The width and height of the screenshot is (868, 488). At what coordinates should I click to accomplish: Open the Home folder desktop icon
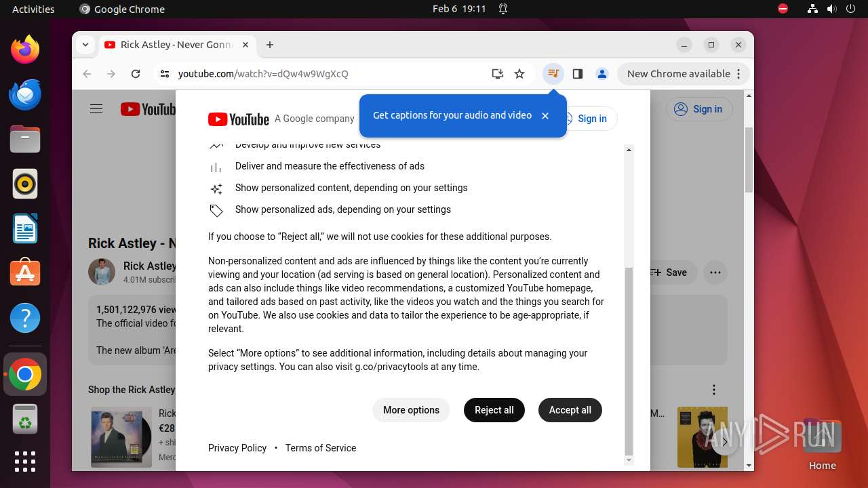822,445
